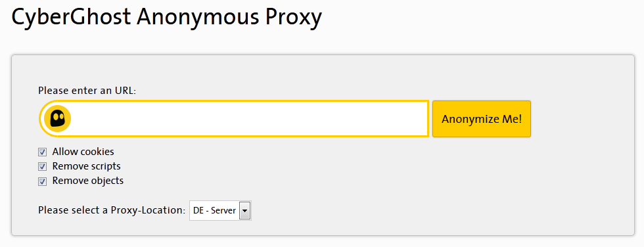Screen dimensions: 644x247
Task: Click the Please select a Proxy-Location label
Action: pos(112,210)
